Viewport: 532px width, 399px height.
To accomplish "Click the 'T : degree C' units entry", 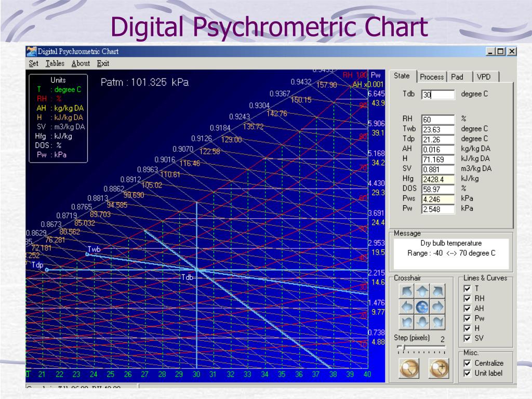I will (59, 89).
